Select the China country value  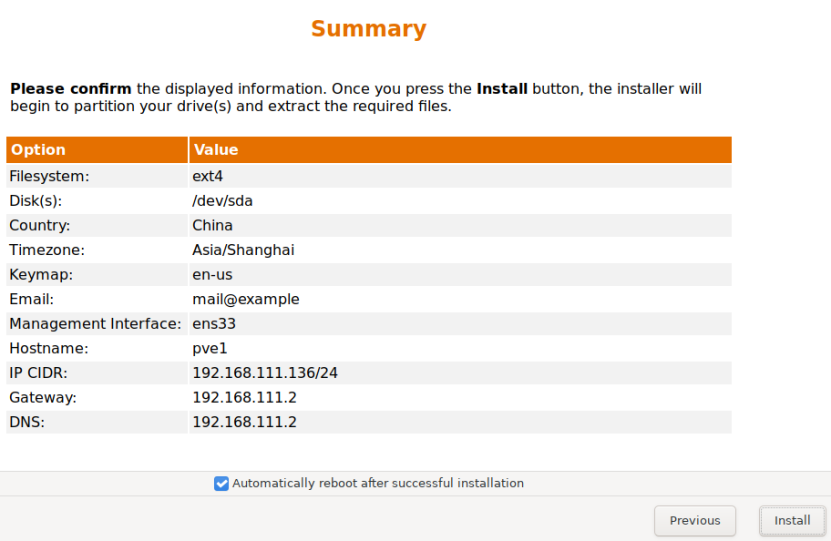click(x=212, y=225)
